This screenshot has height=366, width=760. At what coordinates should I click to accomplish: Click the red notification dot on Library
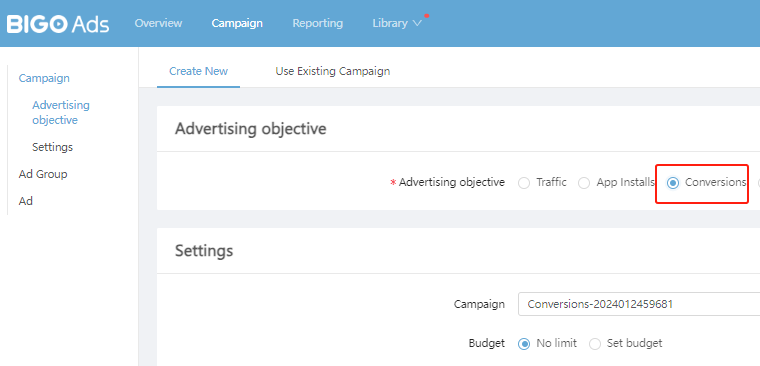tap(427, 16)
